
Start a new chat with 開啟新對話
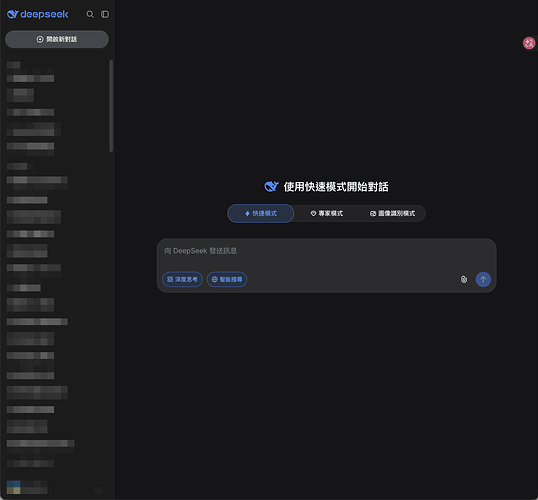pos(57,39)
